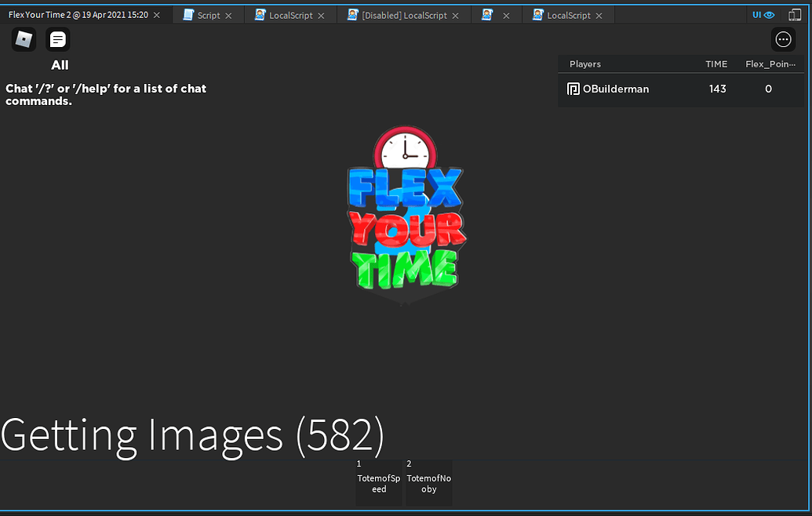Viewport: 812px width, 516px height.
Task: Toggle UI visibility eye icon
Action: pos(763,15)
